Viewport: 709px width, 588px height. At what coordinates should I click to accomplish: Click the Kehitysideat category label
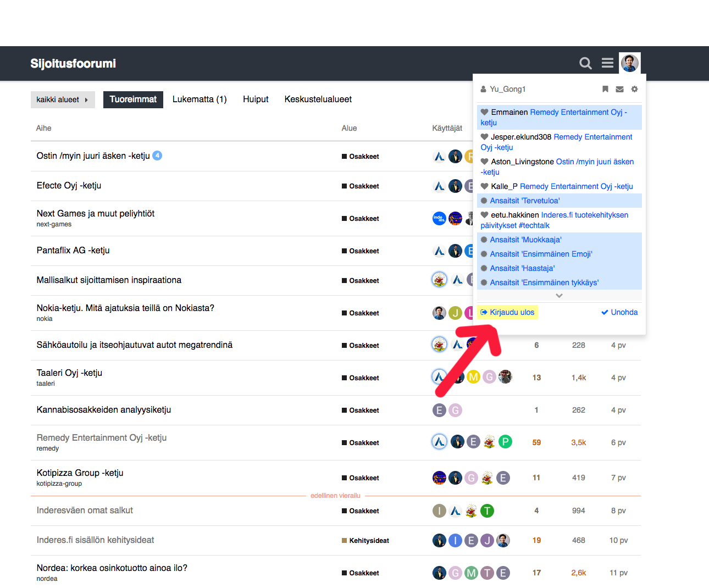point(368,541)
